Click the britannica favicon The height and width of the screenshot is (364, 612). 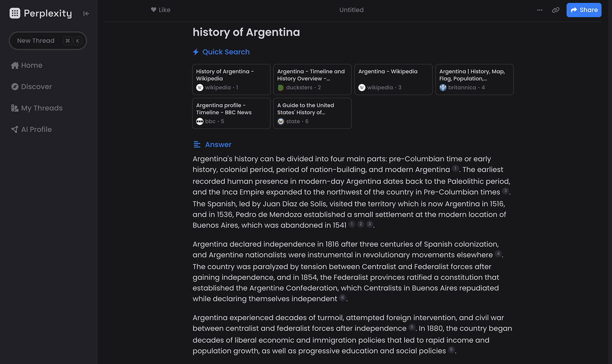[x=443, y=88]
